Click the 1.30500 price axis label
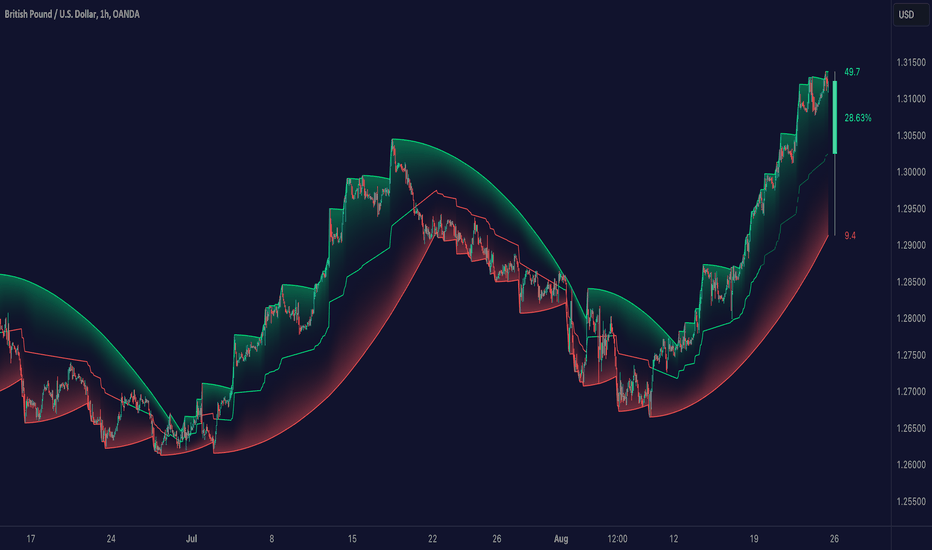 click(911, 136)
